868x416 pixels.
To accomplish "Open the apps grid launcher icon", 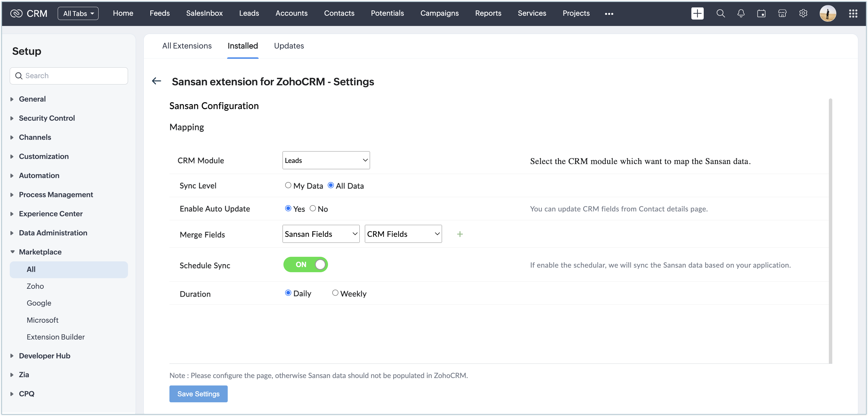I will (853, 13).
